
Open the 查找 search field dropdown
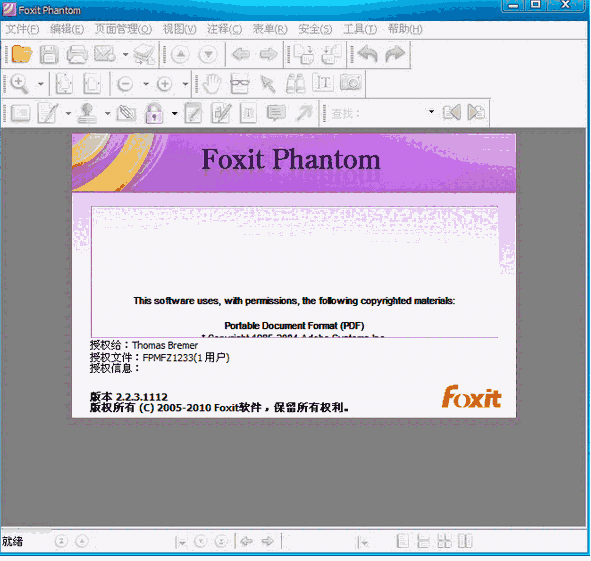[x=432, y=112]
